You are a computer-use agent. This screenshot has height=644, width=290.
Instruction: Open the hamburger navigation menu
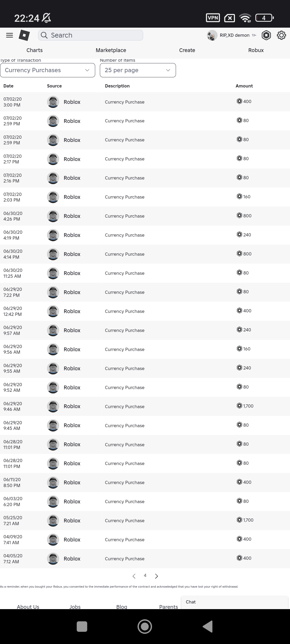point(9,35)
